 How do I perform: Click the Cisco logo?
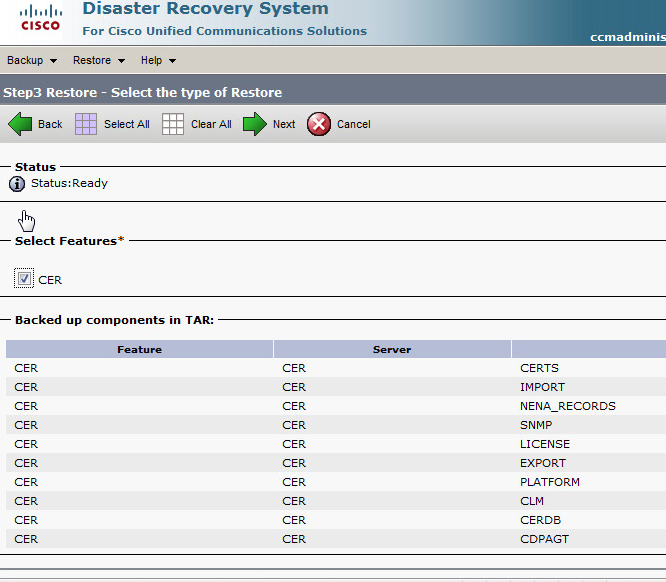[41, 18]
